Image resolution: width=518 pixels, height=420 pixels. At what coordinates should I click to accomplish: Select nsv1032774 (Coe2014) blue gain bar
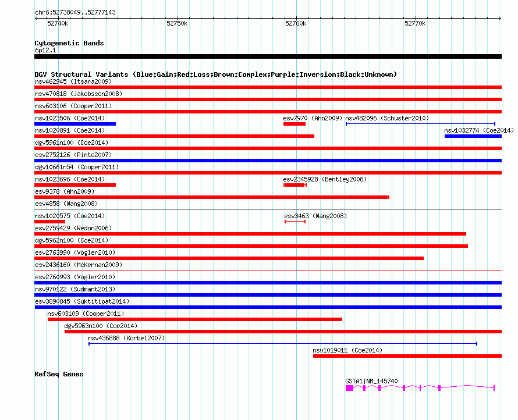click(x=473, y=136)
